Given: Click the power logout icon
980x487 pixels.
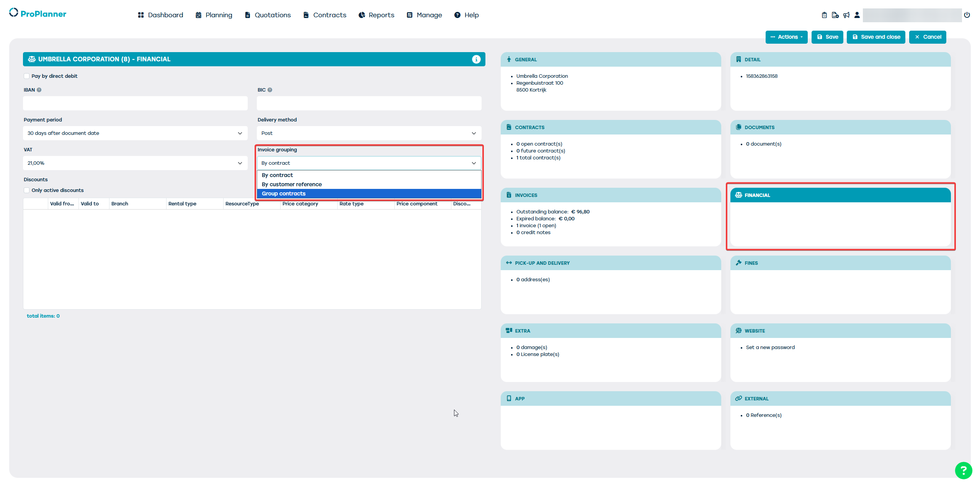Looking at the screenshot, I should click(967, 15).
